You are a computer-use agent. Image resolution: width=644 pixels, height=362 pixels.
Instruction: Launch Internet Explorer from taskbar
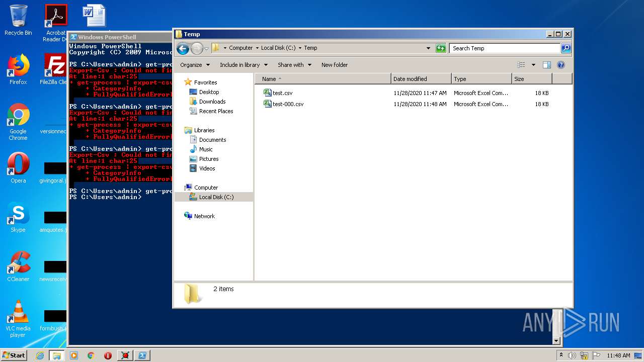tap(40, 355)
